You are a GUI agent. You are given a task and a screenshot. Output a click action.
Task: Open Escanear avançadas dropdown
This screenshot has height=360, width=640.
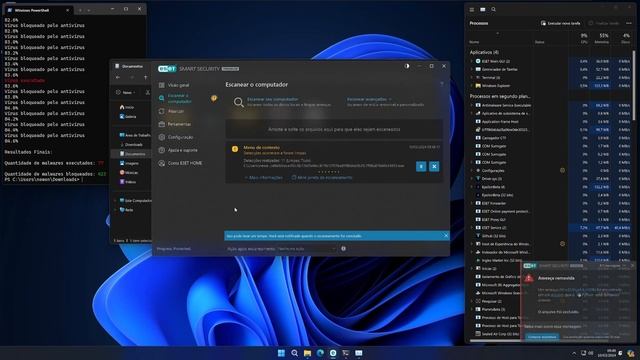(x=369, y=99)
